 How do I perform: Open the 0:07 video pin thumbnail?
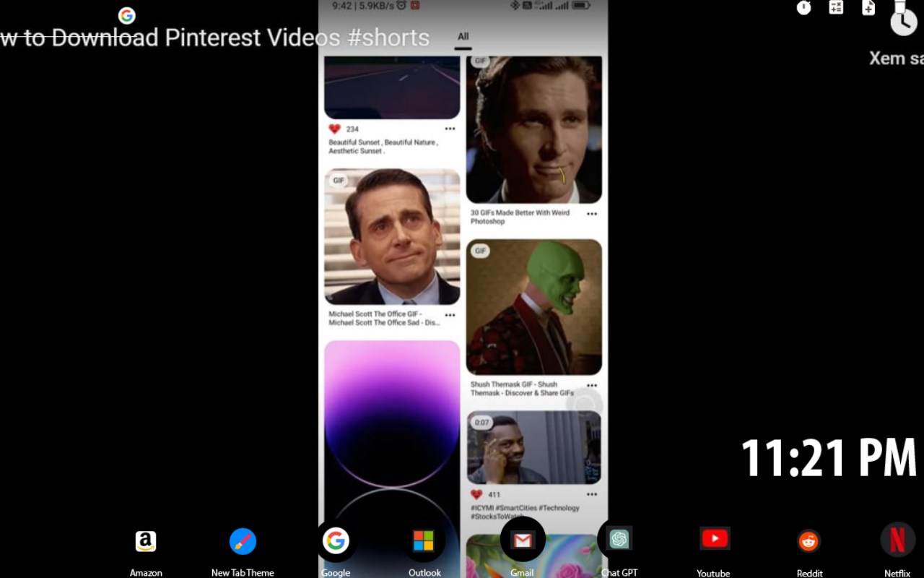(534, 448)
